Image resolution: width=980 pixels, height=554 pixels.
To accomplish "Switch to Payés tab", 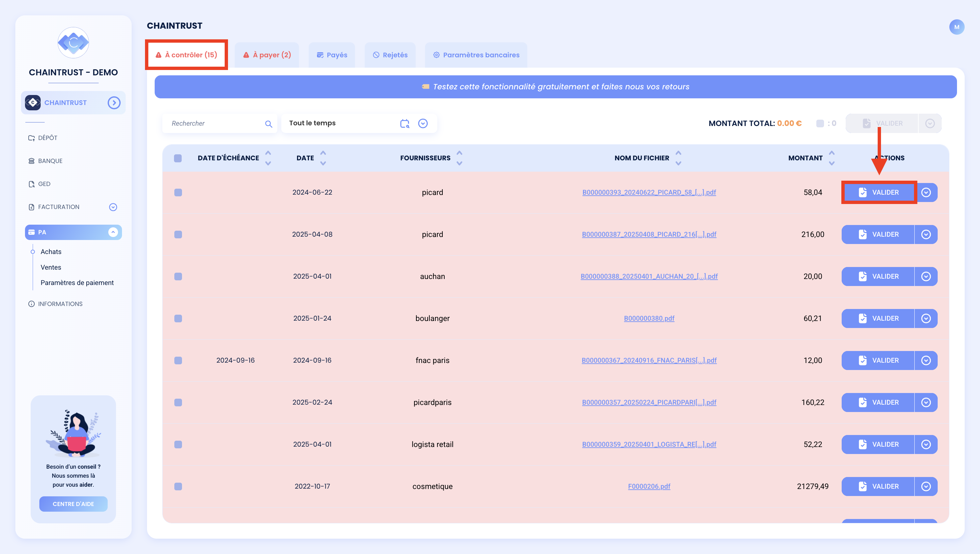I will coord(332,55).
